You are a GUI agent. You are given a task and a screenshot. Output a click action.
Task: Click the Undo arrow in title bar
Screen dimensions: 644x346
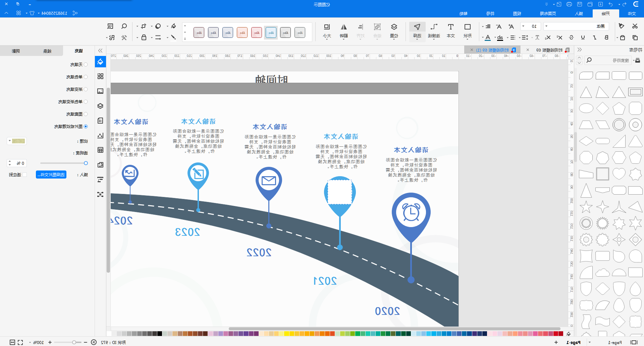pyautogui.click(x=610, y=4)
